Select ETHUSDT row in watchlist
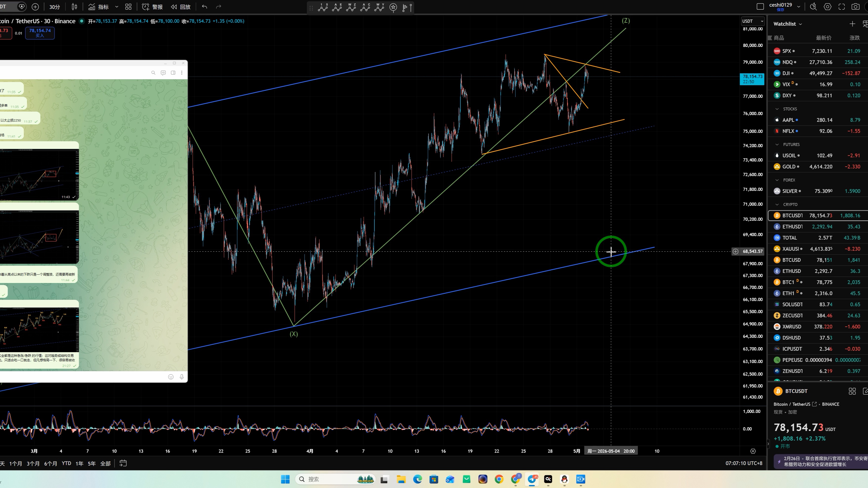The image size is (868, 488). pos(818,227)
